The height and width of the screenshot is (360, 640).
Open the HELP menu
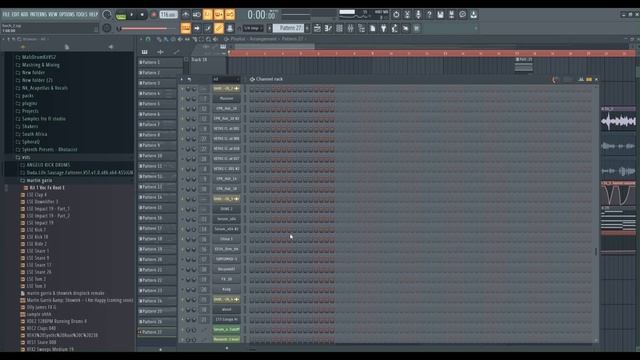(93, 14)
